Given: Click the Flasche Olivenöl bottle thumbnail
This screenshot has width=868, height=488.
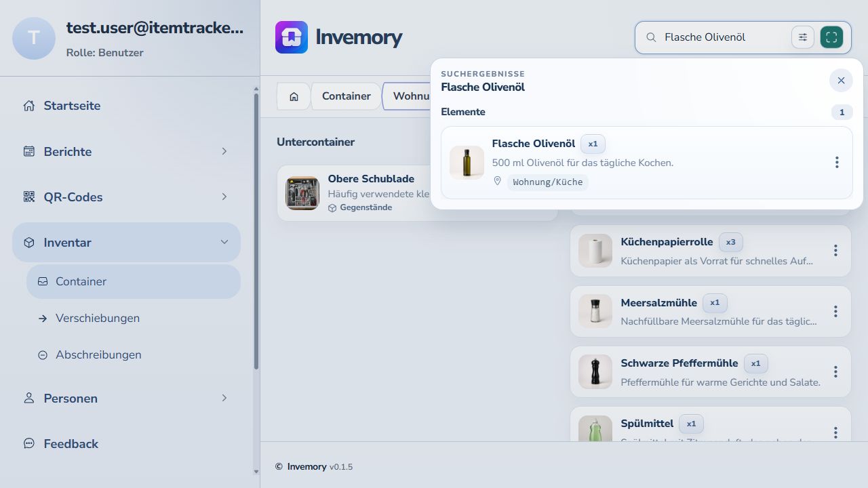Looking at the screenshot, I should click(467, 163).
